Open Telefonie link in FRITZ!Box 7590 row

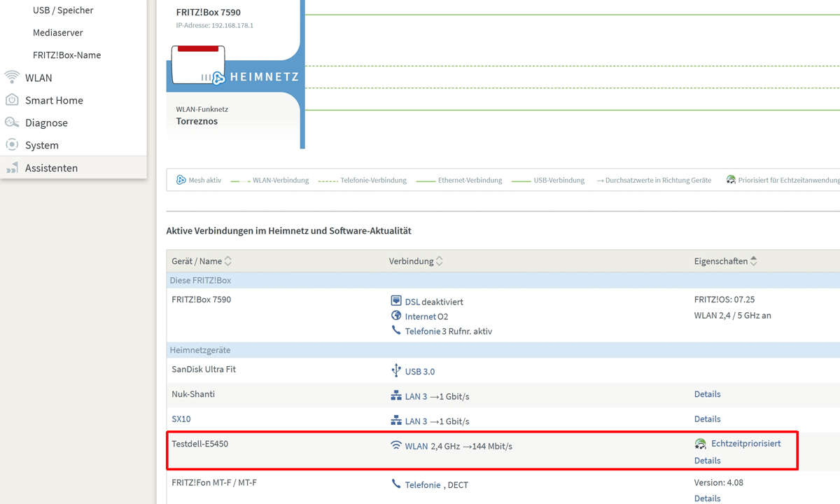(x=423, y=331)
